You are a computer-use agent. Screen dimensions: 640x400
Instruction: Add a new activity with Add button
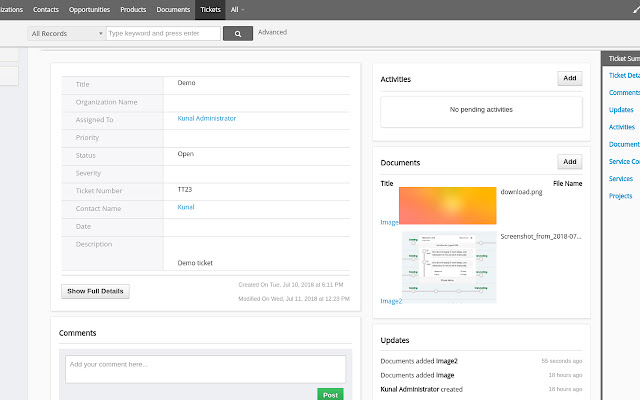click(570, 78)
